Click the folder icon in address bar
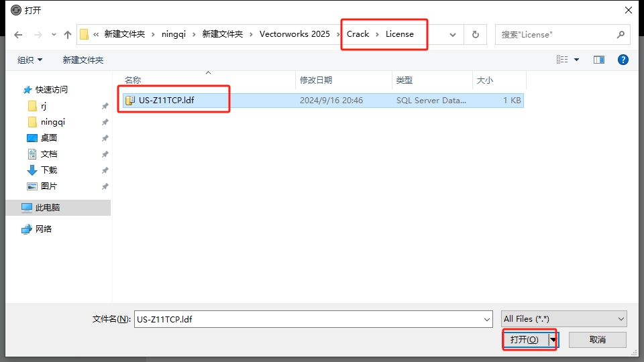Screen dimensions: 644x362 pos(85,34)
